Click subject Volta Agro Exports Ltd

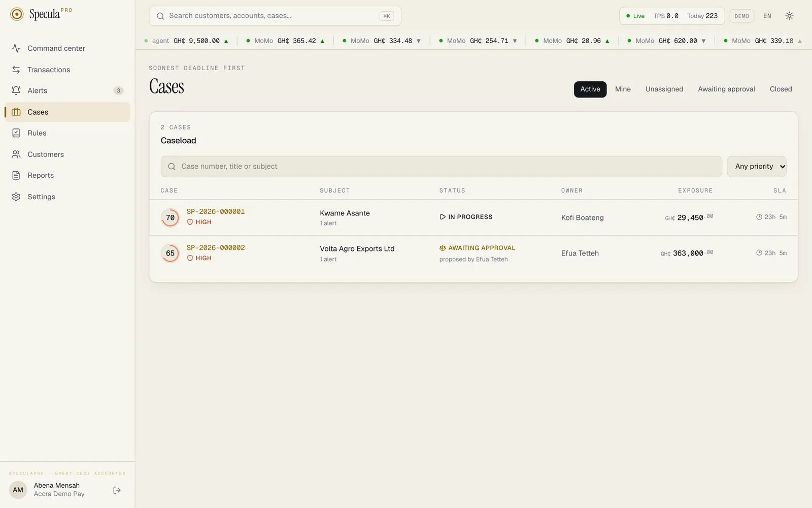(357, 249)
